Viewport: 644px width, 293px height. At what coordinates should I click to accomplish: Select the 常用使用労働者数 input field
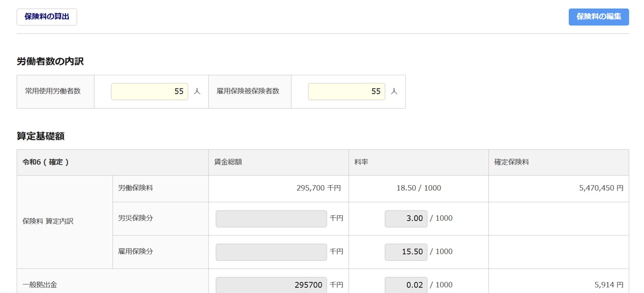pyautogui.click(x=150, y=92)
